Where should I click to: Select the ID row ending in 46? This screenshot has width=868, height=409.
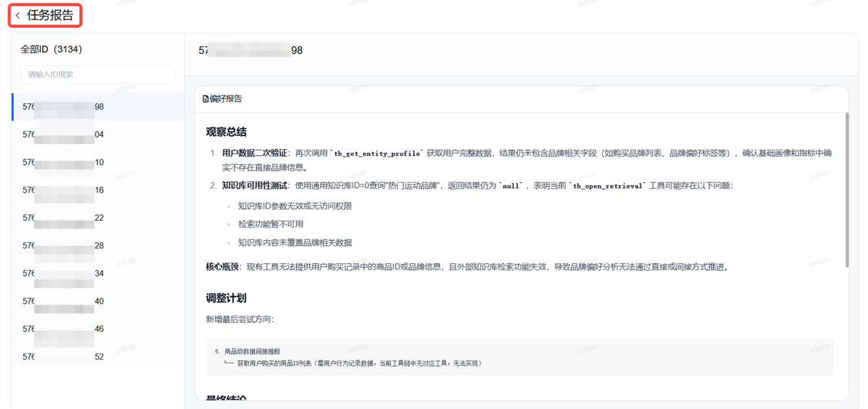point(98,329)
